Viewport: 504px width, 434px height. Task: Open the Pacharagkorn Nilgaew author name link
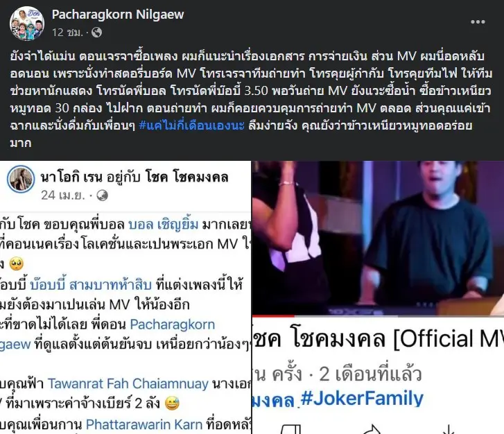point(118,15)
